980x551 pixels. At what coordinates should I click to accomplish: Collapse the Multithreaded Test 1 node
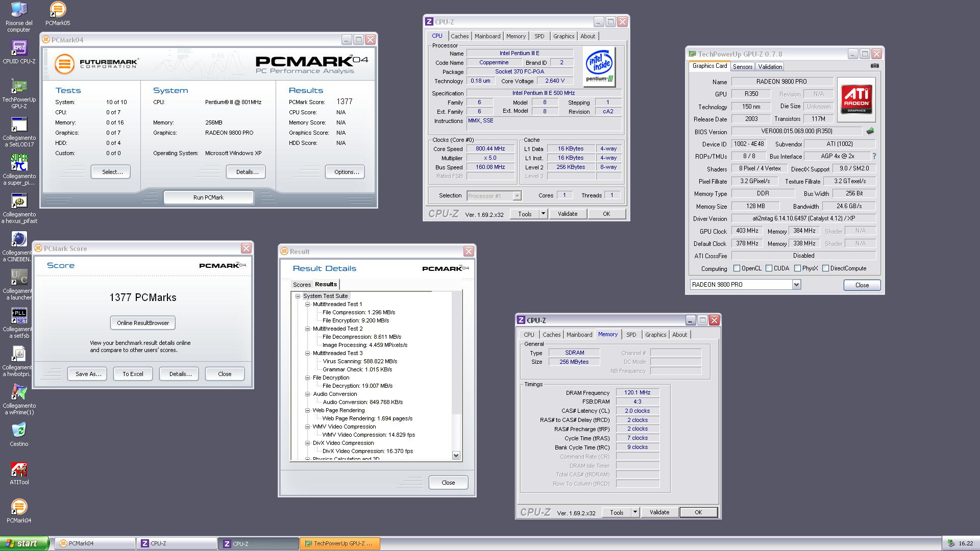pos(307,304)
